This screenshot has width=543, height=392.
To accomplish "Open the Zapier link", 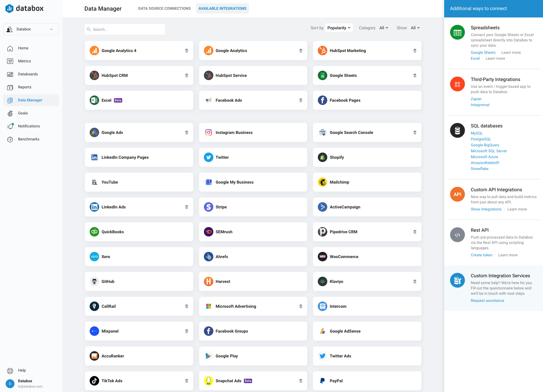I will point(476,99).
